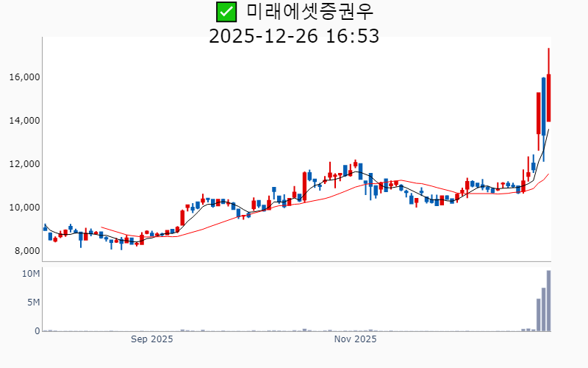Viewport: 588px width, 368px height.
Task: Click the second-tallest volume bar
Action: pyautogui.click(x=544, y=309)
